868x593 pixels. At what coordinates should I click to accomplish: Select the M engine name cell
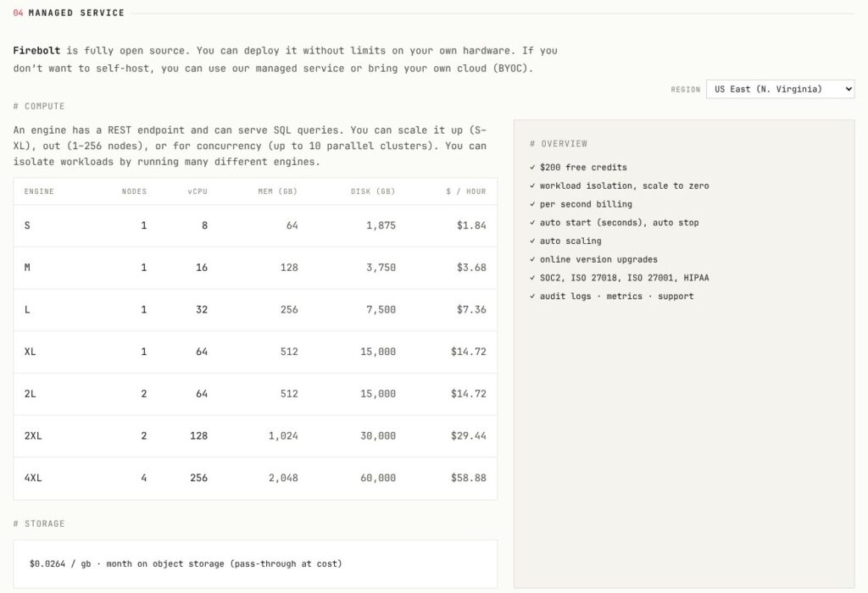click(27, 267)
